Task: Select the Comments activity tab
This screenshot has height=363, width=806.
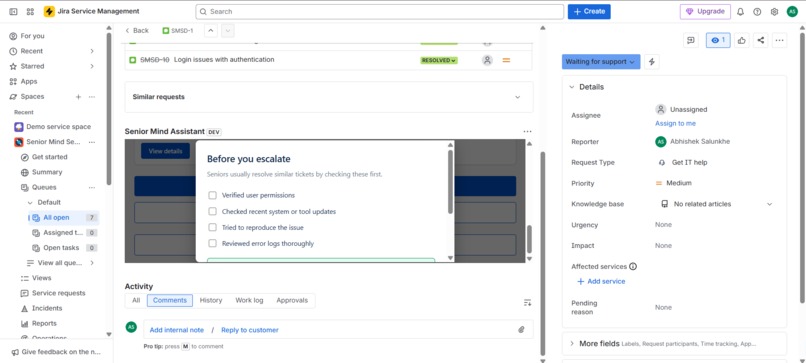Action: [x=170, y=300]
